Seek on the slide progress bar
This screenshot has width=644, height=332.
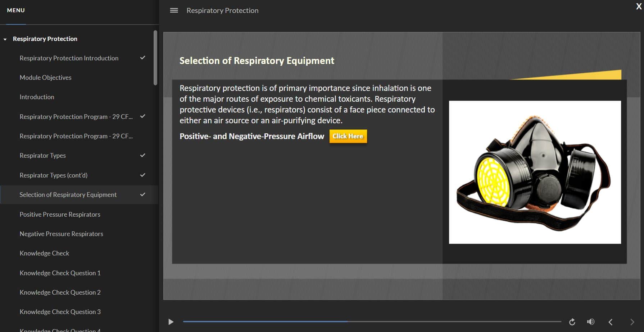[372, 322]
